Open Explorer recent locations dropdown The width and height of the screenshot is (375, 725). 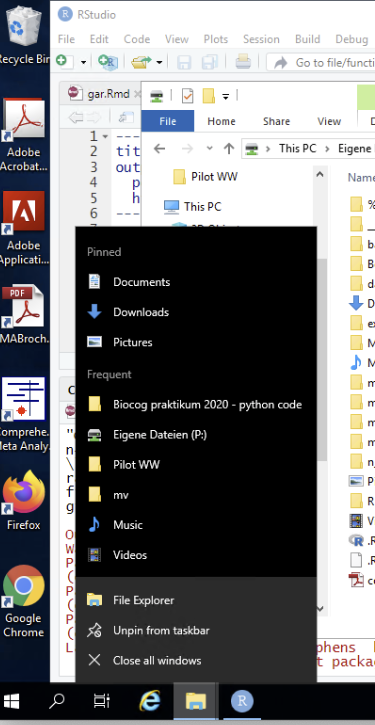(209, 148)
